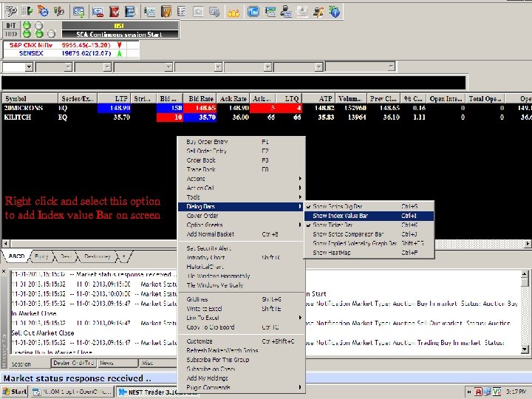Screen dimensions: 532x399
Task: Click the market watch left scroll arrow
Action: pyautogui.click(x=5, y=243)
